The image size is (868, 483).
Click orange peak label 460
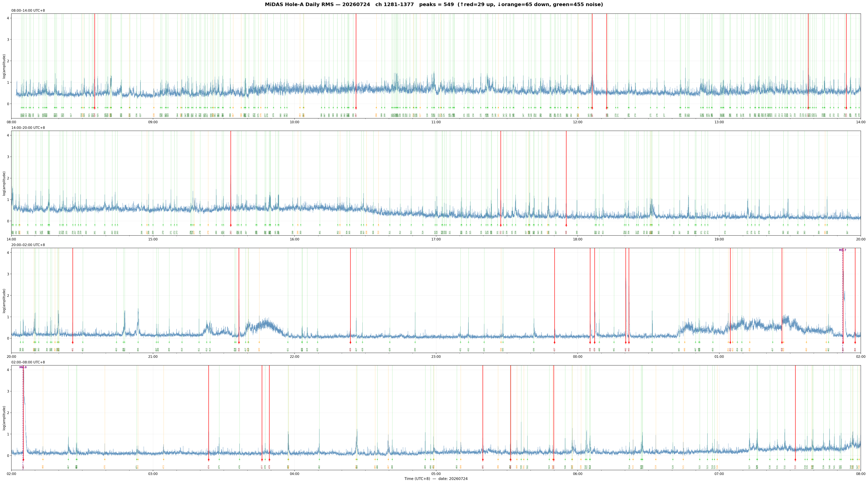[x=806, y=350]
